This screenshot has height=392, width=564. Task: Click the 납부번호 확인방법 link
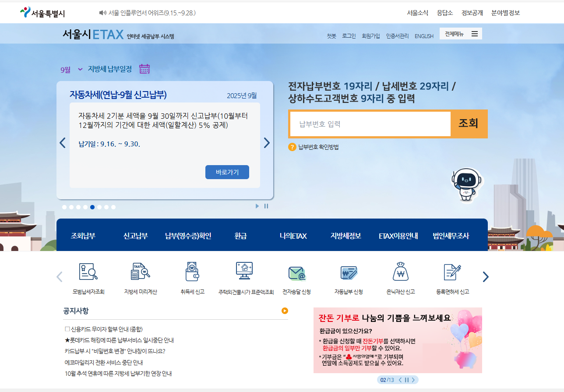pos(319,147)
